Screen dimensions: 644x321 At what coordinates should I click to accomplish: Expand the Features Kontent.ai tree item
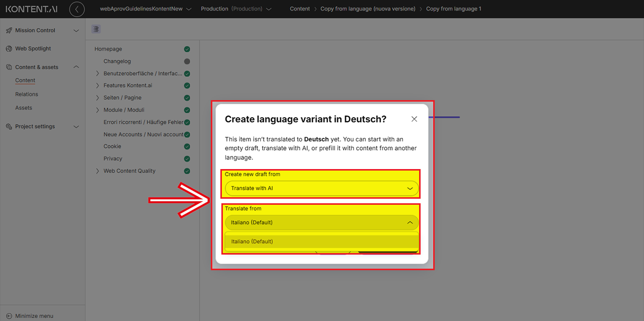pos(98,86)
